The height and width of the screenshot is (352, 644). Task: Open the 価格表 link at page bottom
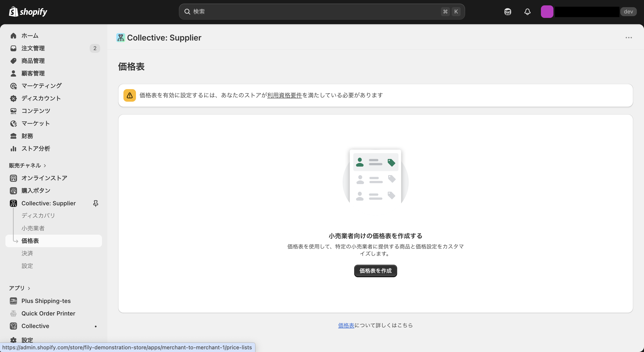click(346, 325)
